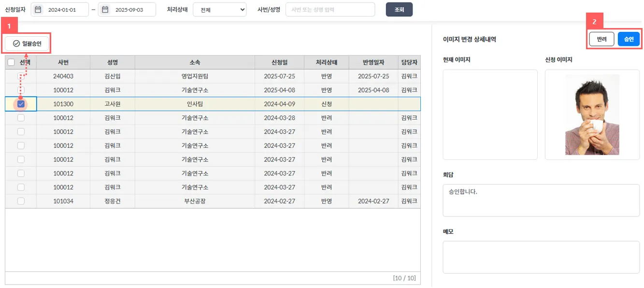The width and height of the screenshot is (644, 288).
Task: Open the 처리상태 전체 dropdown
Action: (219, 10)
